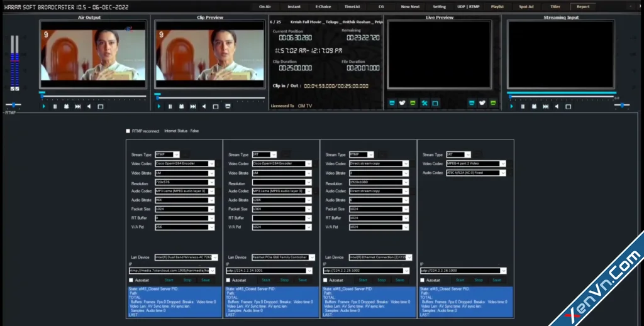Image resolution: width=644 pixels, height=326 pixels.
Task: Skip forward in Streaming Input
Action: coord(545,107)
